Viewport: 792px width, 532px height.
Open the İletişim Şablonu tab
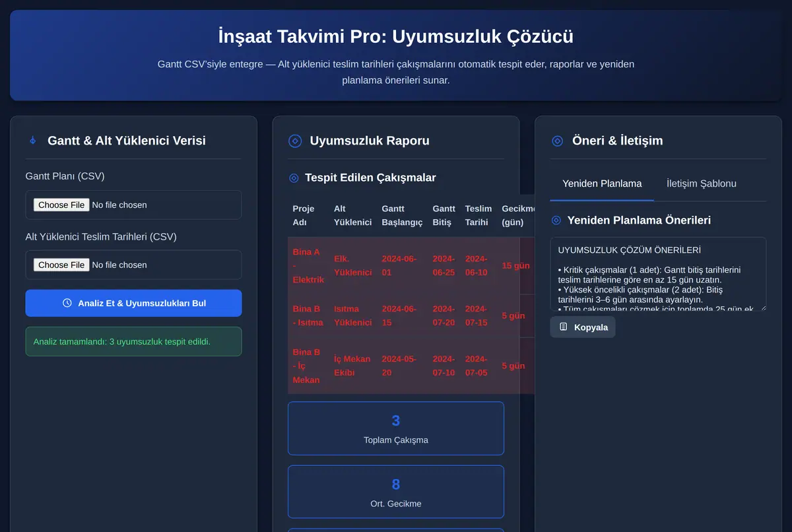[x=702, y=183]
